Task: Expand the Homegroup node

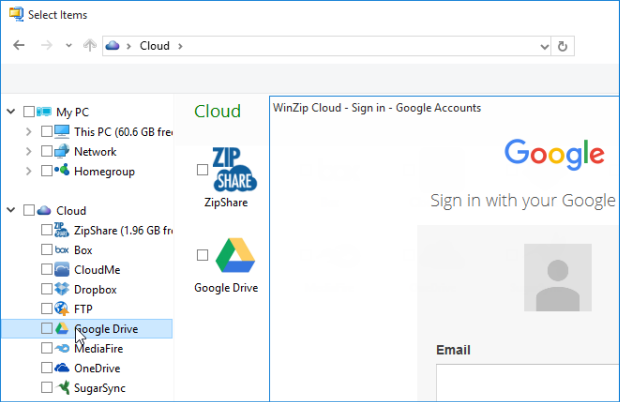Action: coord(28,171)
